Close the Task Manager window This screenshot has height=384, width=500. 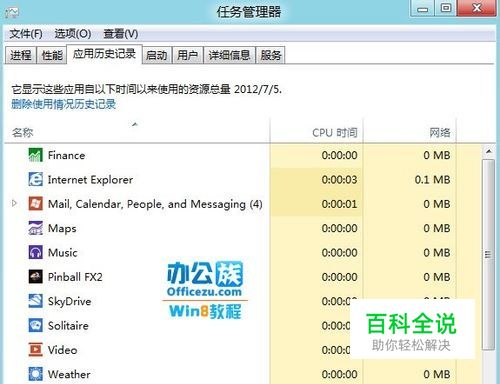[477, 8]
